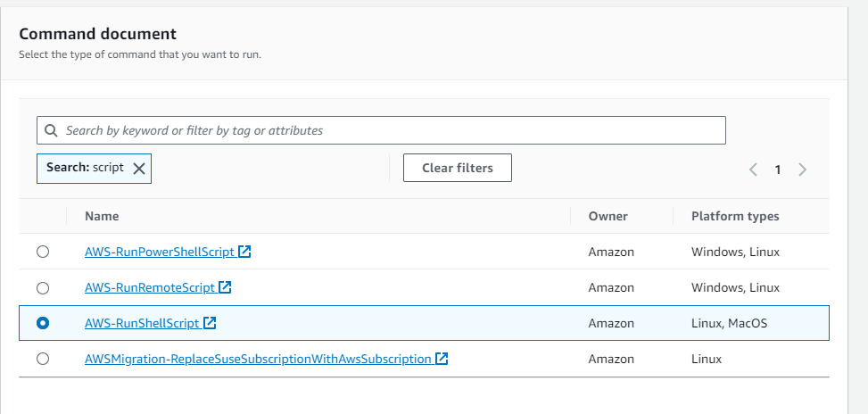Open the AWS-RunPowerShellScript link
Screen dimensions: 868x414
[160, 252]
